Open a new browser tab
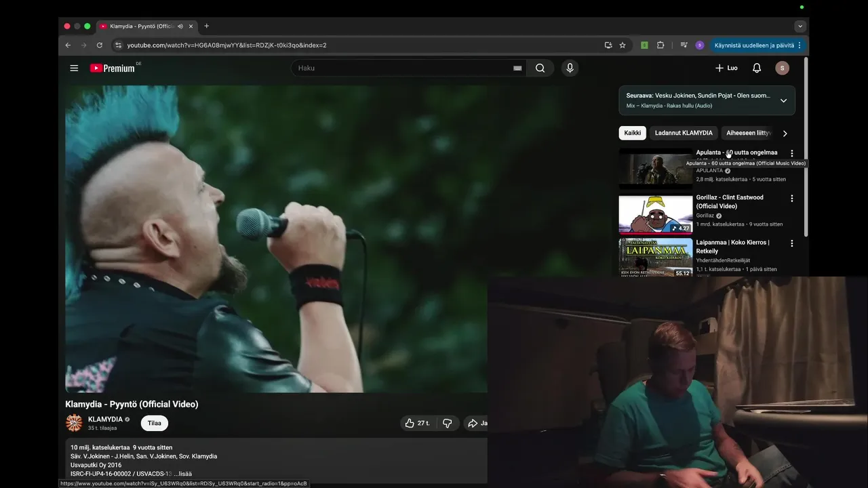Image resolution: width=868 pixels, height=488 pixels. click(207, 26)
